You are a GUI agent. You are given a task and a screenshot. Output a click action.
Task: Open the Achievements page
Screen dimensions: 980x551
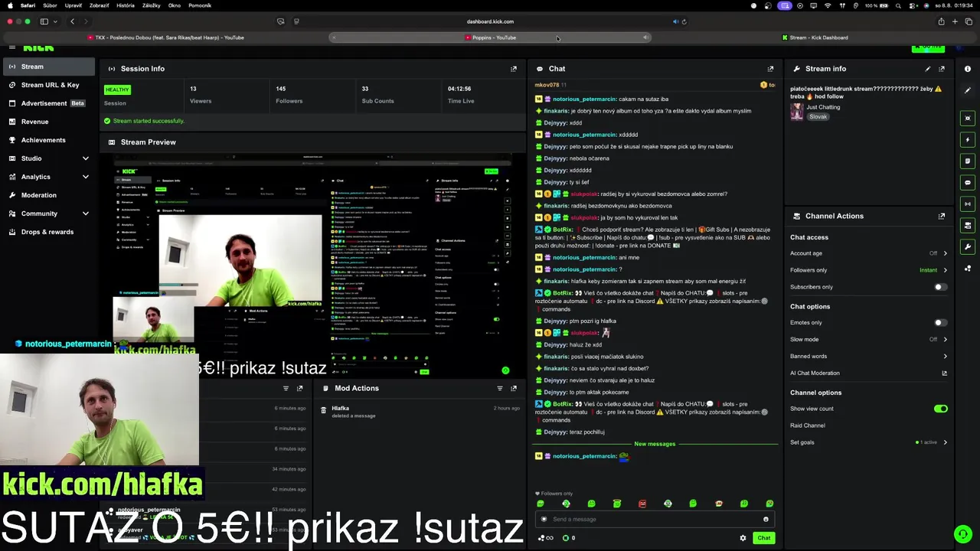[47, 140]
